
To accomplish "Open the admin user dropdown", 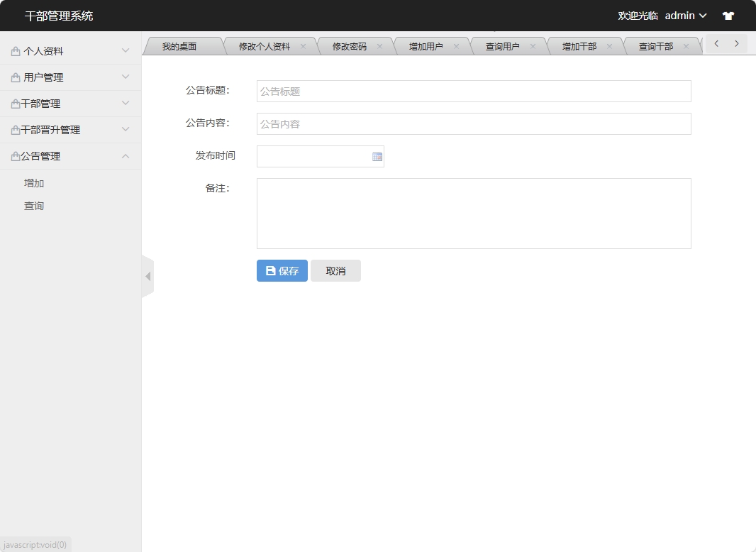I will 685,16.
